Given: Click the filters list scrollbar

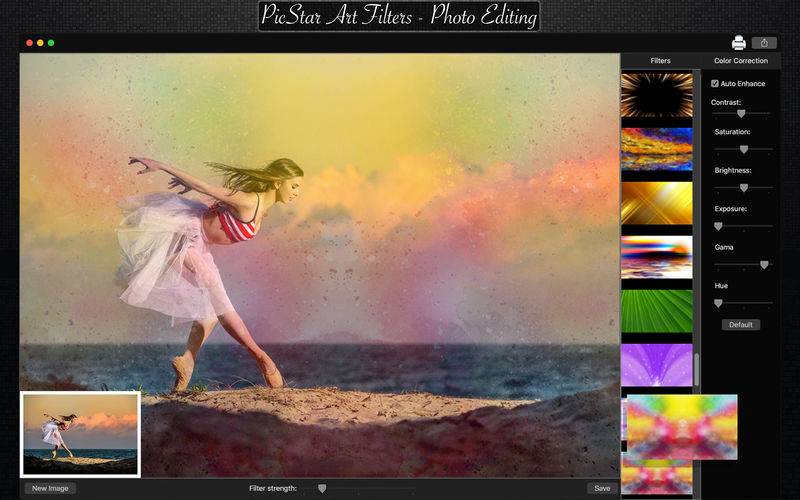Looking at the screenshot, I should [696, 369].
